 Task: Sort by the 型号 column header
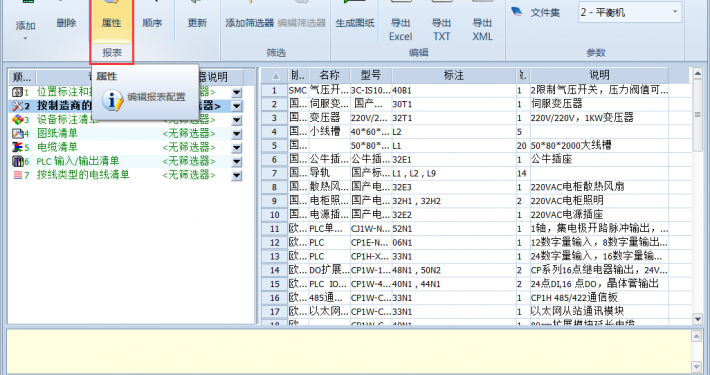[371, 75]
